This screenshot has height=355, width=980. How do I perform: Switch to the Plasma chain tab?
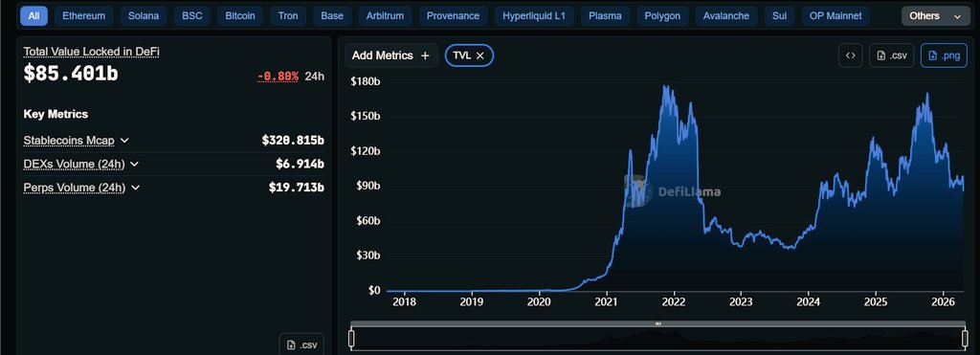coord(606,16)
